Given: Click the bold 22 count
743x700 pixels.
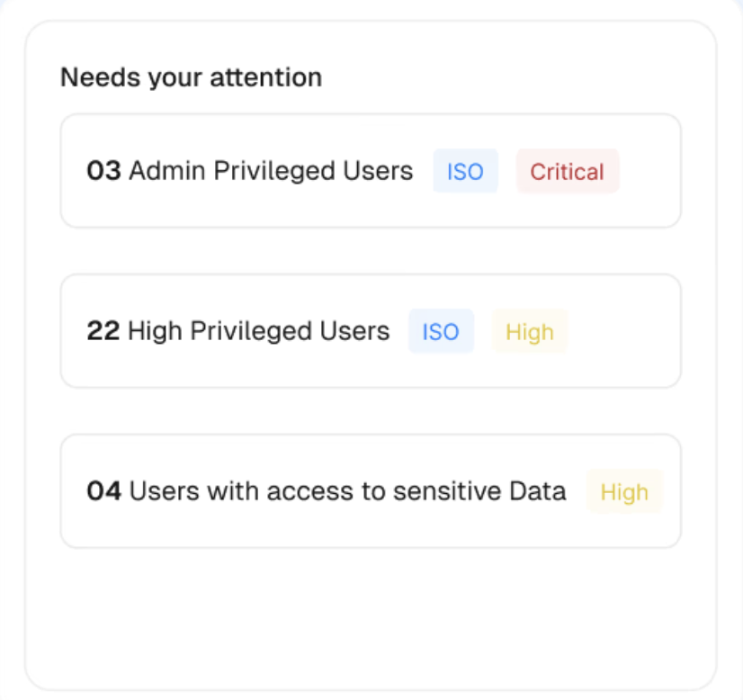Looking at the screenshot, I should coord(103,331).
